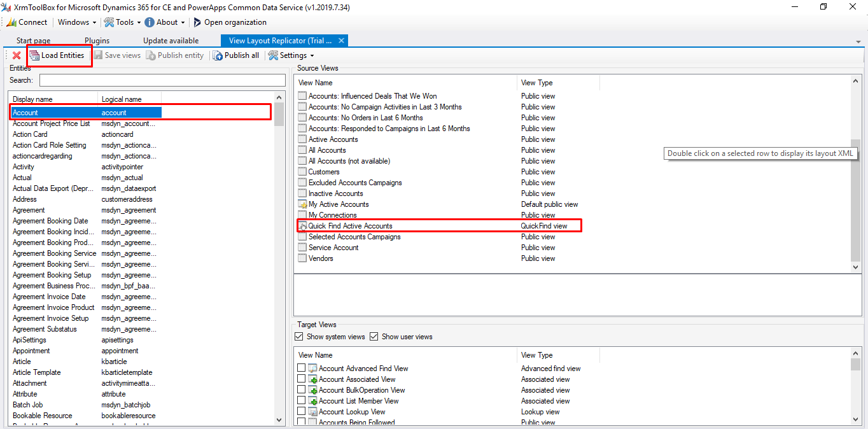
Task: Check Account List Member View checkbox
Action: (301, 400)
